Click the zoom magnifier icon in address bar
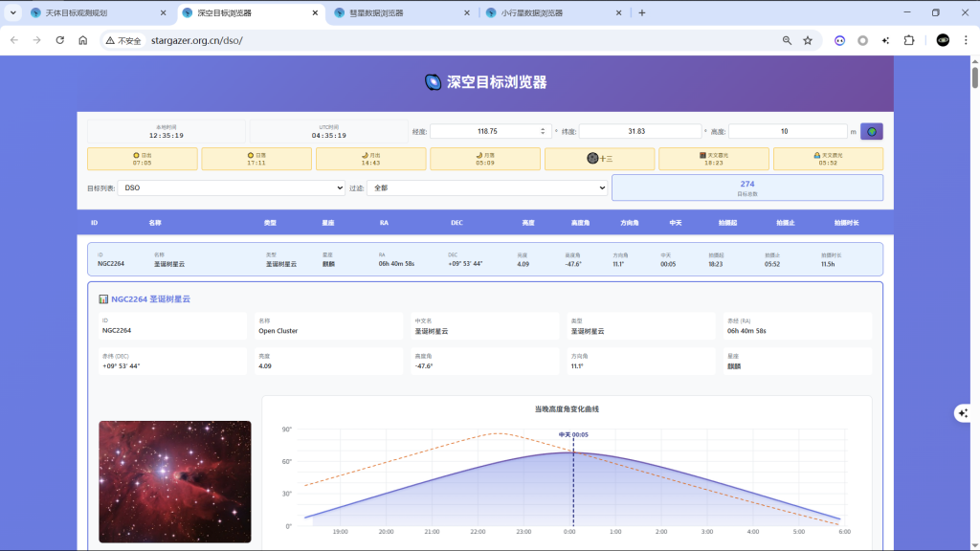Viewport: 980px width, 551px height. click(787, 40)
